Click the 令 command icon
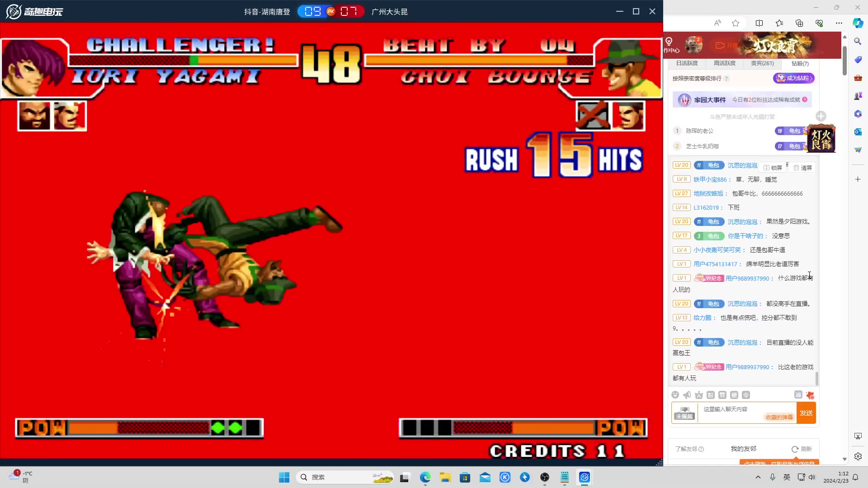This screenshot has height=488, width=868. click(x=746, y=395)
